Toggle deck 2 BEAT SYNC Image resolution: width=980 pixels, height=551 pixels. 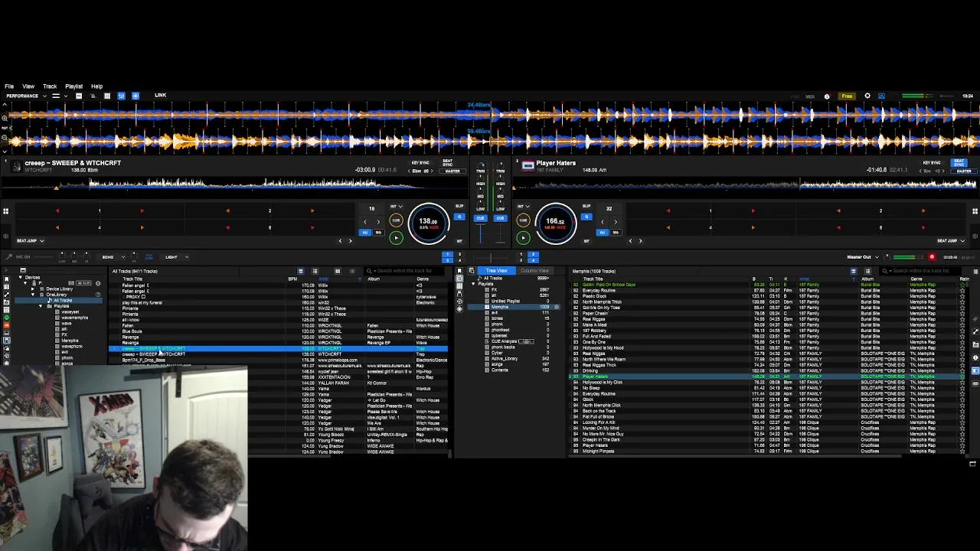pos(959,163)
